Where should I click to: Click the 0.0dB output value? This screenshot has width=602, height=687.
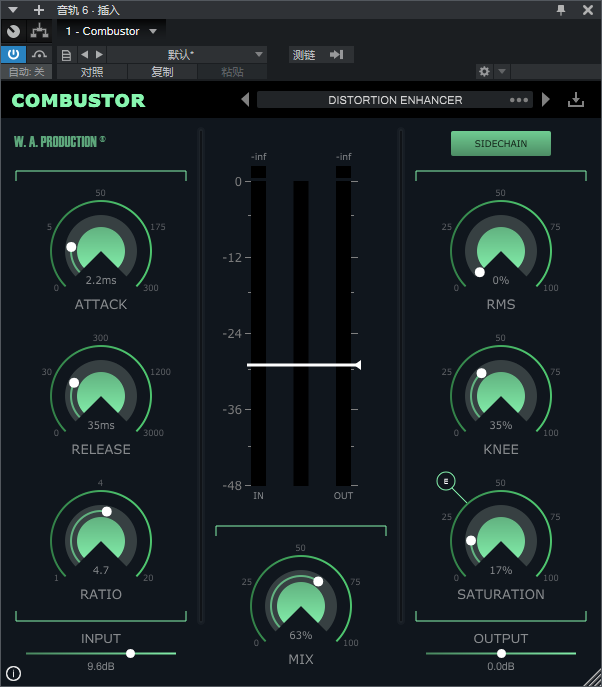click(x=501, y=666)
